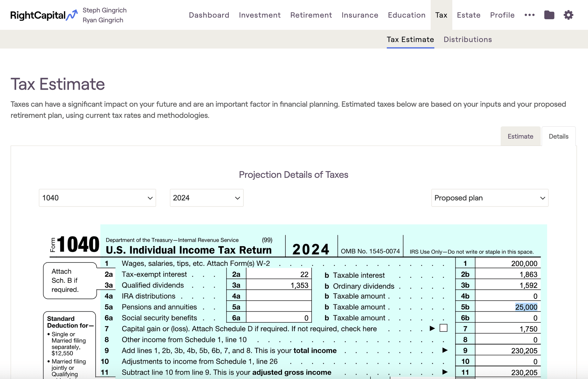Screen dimensions: 588x379
Task: Open settings gear icon
Action: tap(568, 15)
